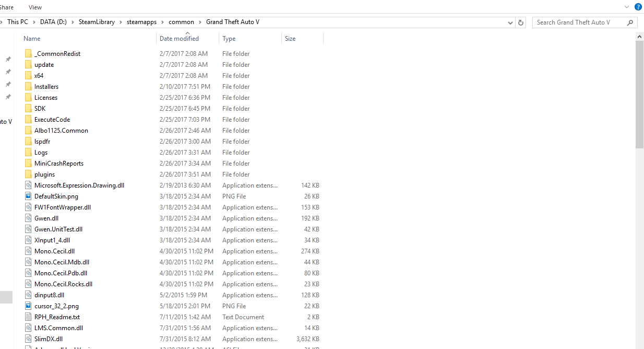Viewport: 644px width, 349px height.
Task: Click the search magnifier icon
Action: [x=630, y=22]
